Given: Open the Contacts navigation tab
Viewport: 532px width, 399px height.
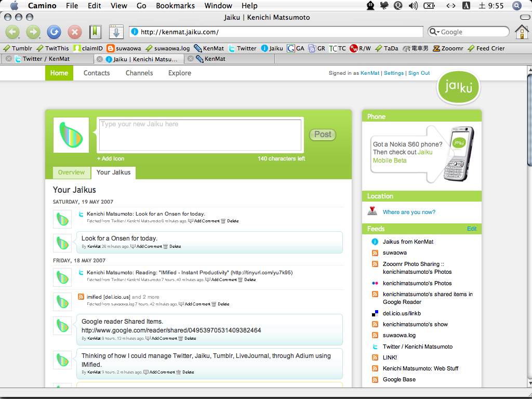Looking at the screenshot, I should point(97,73).
